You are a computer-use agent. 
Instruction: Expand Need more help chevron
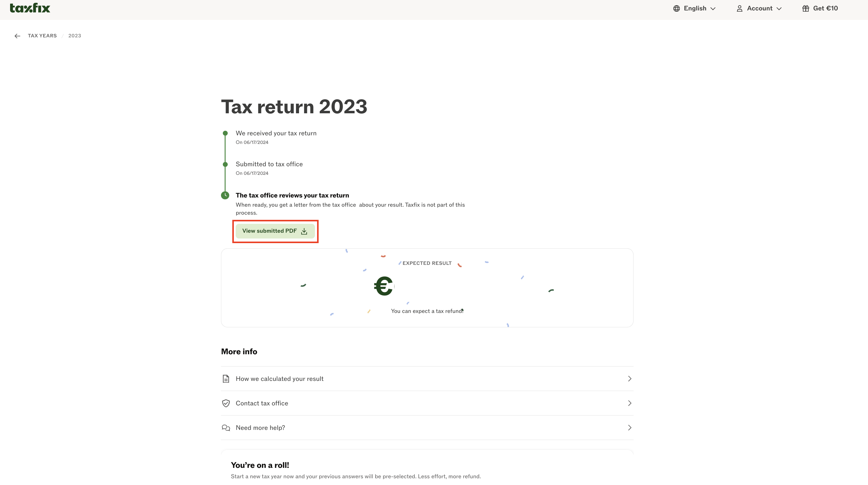pos(630,428)
